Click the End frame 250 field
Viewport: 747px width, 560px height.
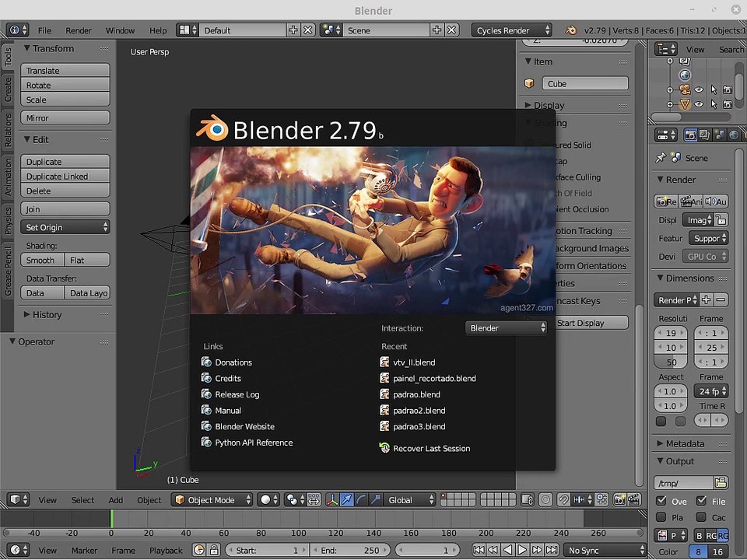coord(351,550)
